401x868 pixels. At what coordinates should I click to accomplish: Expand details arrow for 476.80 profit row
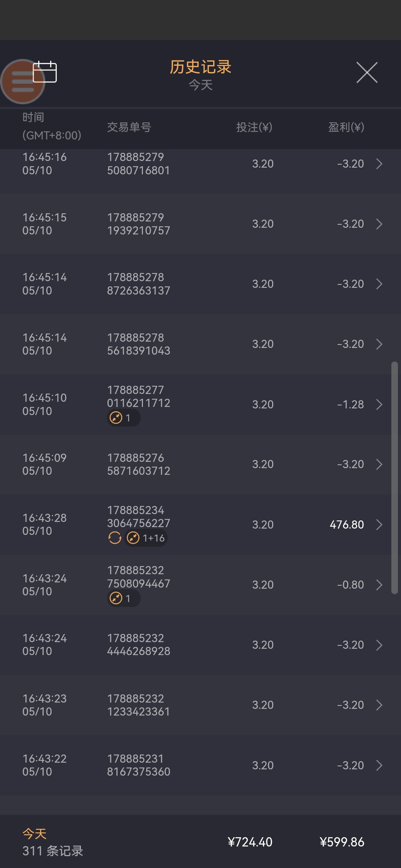pos(379,525)
